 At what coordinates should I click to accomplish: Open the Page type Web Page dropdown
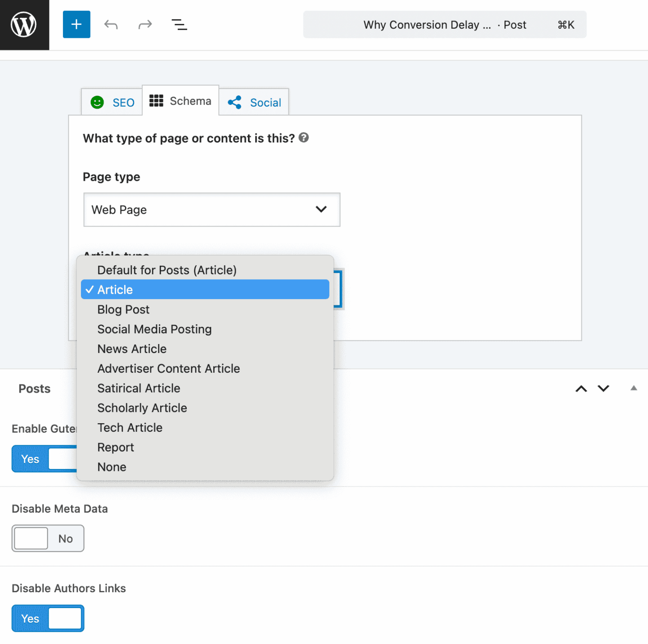pyautogui.click(x=212, y=210)
